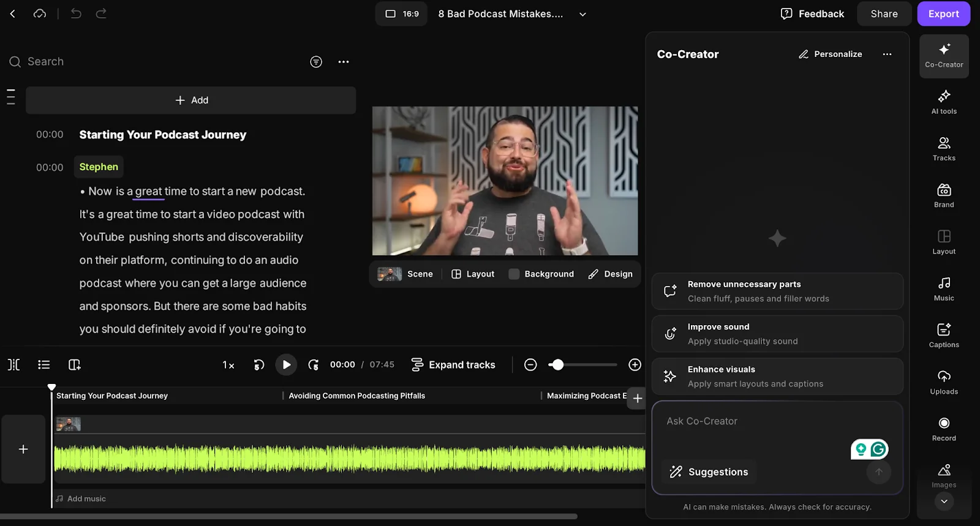The image size is (980, 526).
Task: Skip back five seconds
Action: click(258, 365)
